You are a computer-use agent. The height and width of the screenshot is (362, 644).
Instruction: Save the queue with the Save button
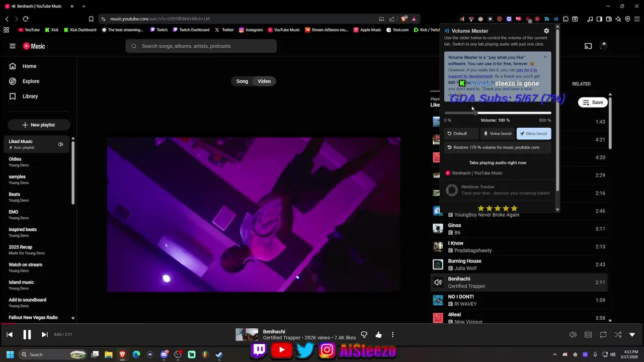coord(593,102)
